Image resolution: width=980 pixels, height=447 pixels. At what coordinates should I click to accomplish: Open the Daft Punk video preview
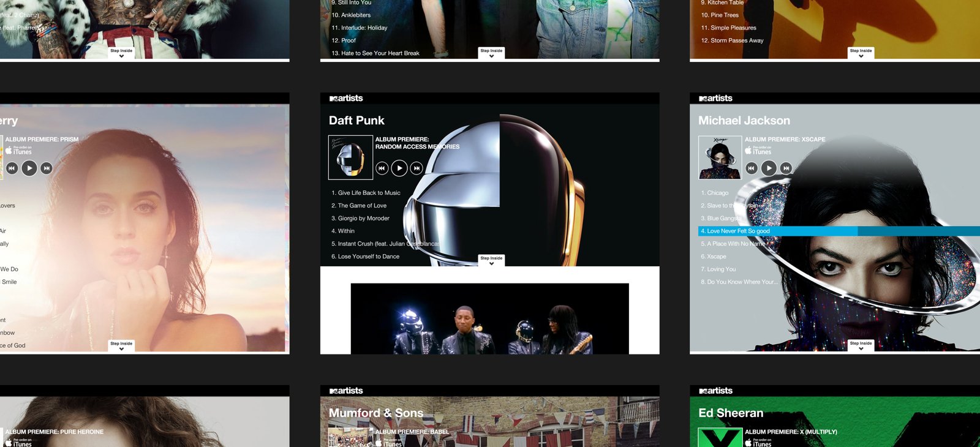[x=490, y=319]
